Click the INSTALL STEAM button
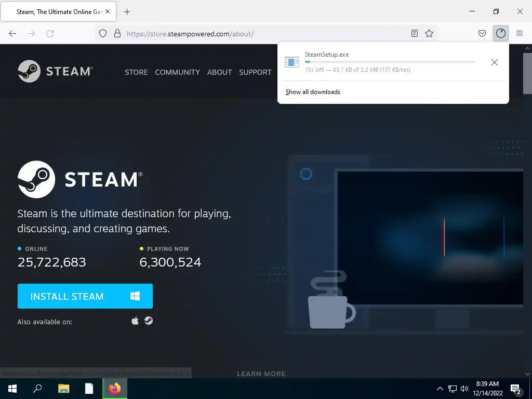532x399 pixels. [x=85, y=296]
